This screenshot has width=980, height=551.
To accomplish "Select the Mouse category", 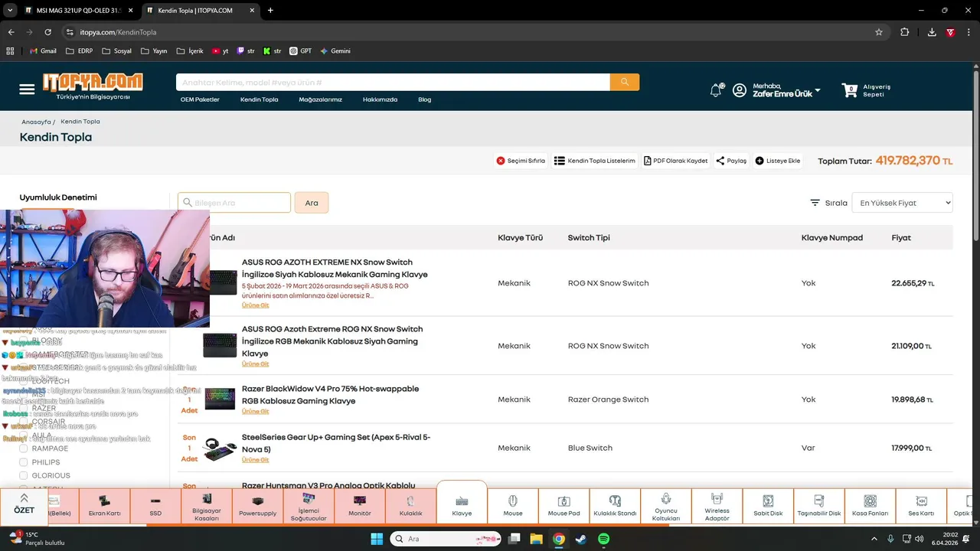I will (513, 507).
